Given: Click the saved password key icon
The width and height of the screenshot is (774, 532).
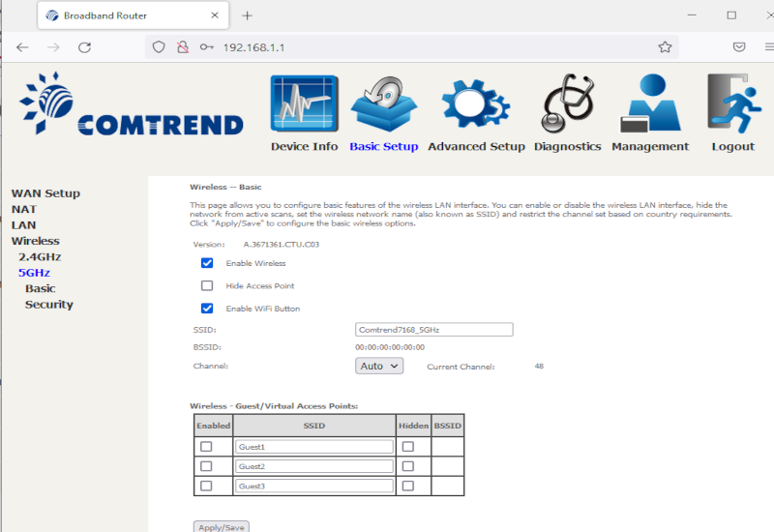Looking at the screenshot, I should (x=207, y=46).
